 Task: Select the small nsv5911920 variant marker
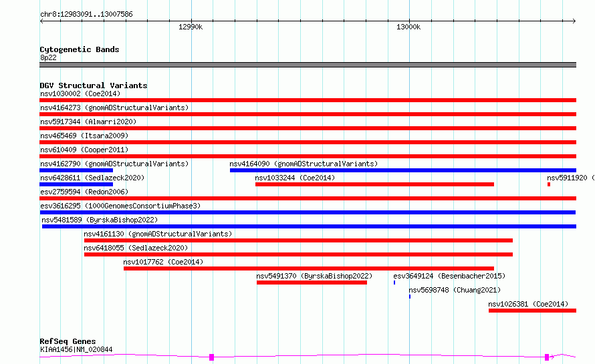549,184
